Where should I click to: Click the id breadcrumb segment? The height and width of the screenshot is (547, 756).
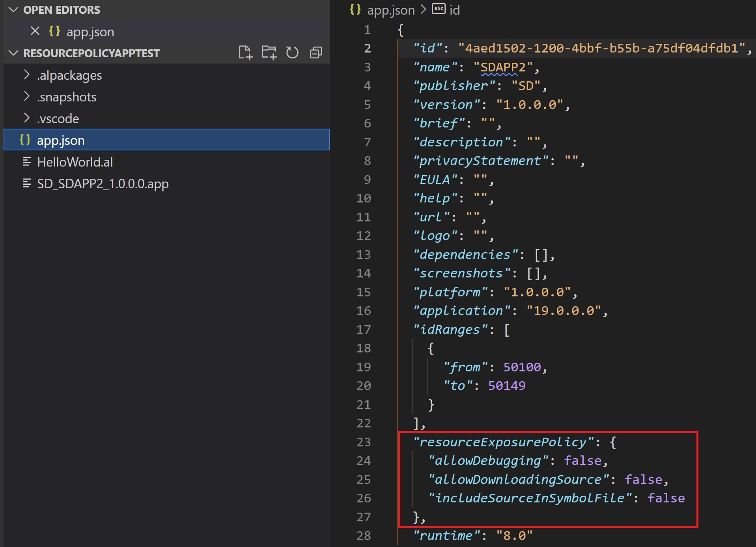click(454, 10)
